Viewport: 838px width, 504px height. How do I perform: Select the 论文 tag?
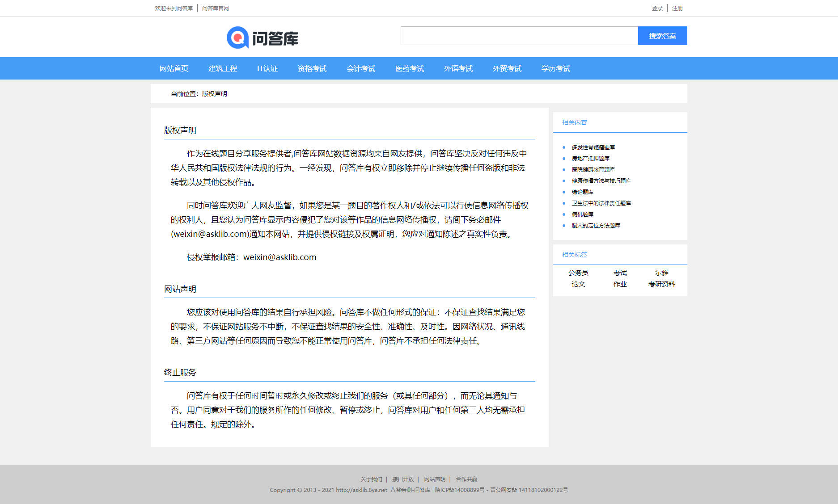tap(578, 284)
